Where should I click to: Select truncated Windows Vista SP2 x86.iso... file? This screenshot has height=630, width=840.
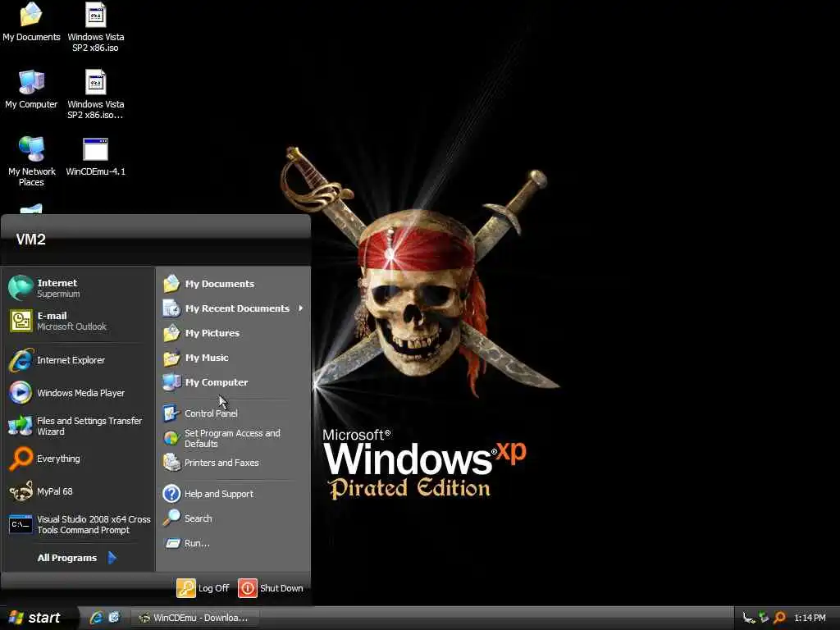[x=95, y=94]
